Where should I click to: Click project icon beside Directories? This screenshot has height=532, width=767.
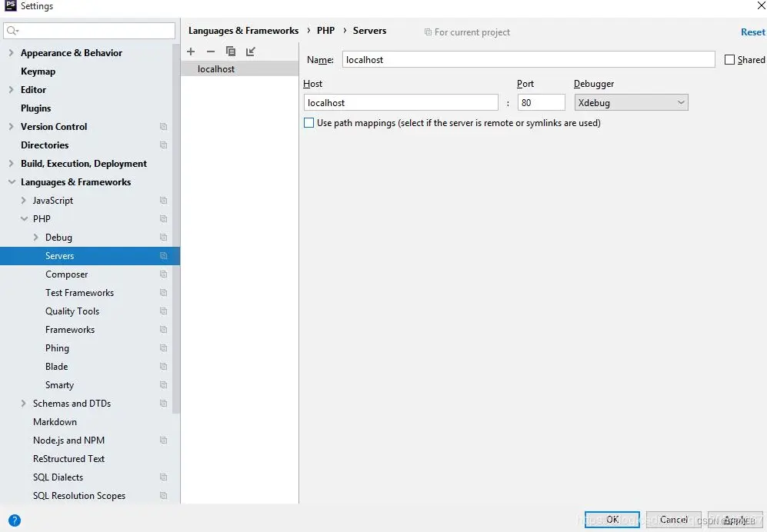coord(163,145)
